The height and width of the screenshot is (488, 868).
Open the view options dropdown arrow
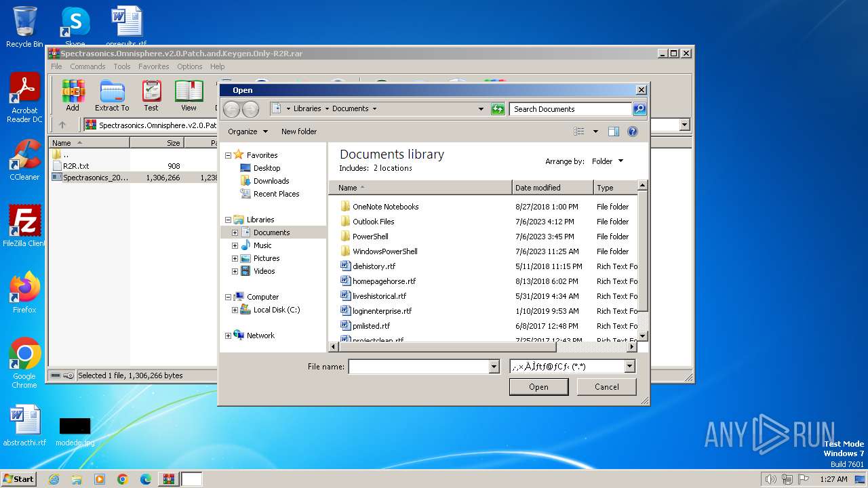click(595, 131)
